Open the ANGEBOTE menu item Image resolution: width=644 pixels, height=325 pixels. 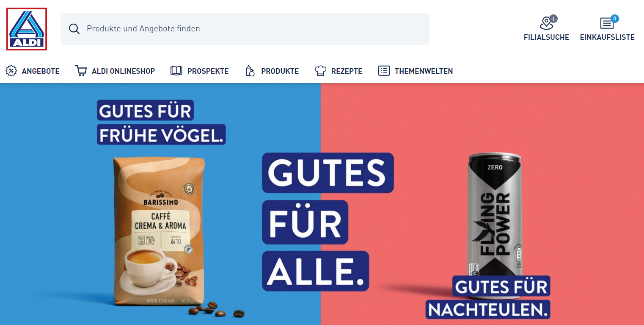(x=41, y=71)
